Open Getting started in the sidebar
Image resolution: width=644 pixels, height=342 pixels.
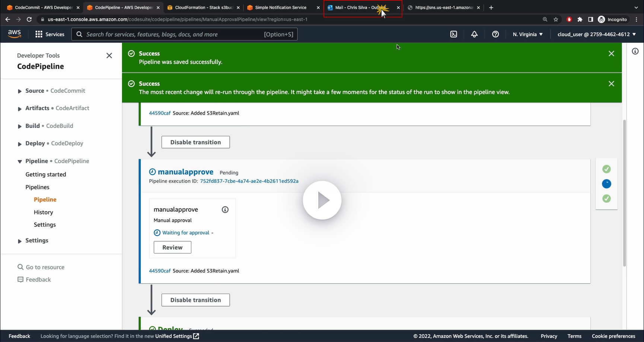[x=46, y=175]
